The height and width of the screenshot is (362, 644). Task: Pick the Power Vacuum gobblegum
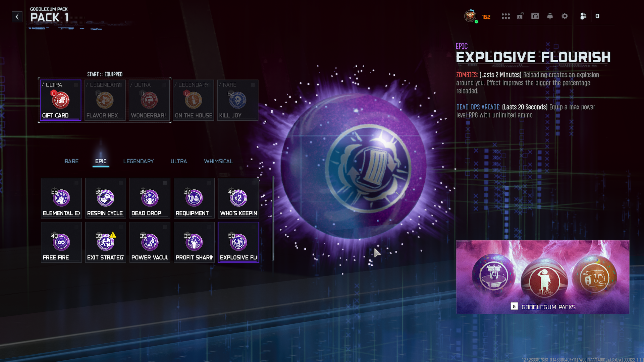click(150, 242)
